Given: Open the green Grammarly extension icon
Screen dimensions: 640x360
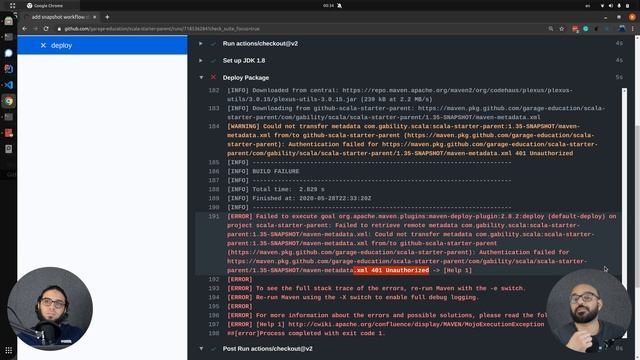Looking at the screenshot, I should point(586,29).
